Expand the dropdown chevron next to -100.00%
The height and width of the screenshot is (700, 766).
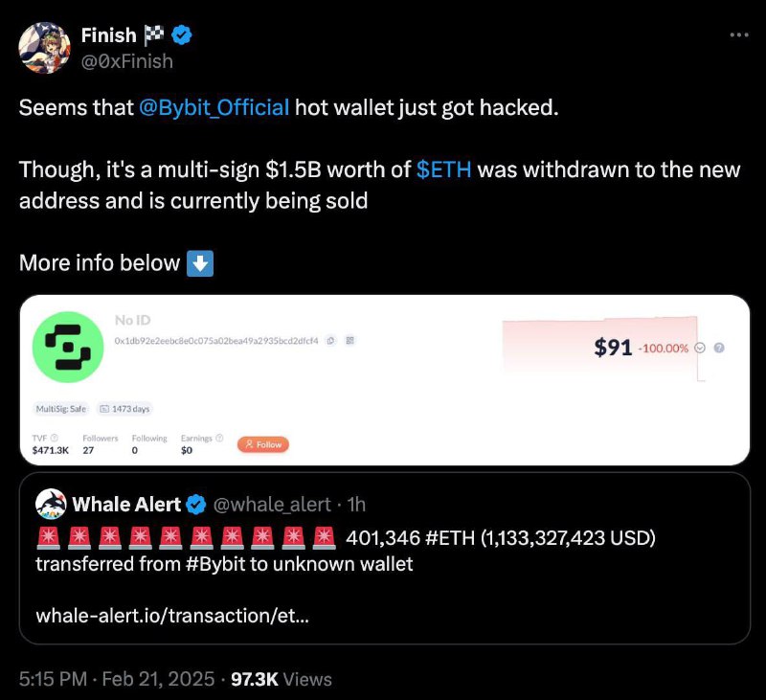(700, 348)
